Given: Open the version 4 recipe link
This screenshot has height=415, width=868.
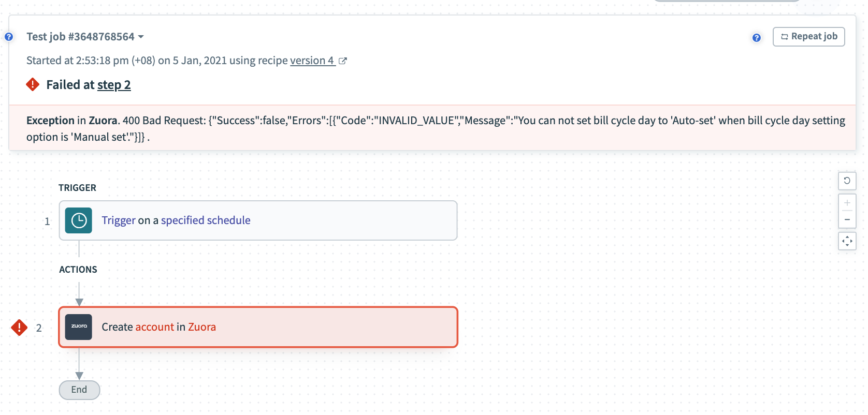Looking at the screenshot, I should point(311,61).
